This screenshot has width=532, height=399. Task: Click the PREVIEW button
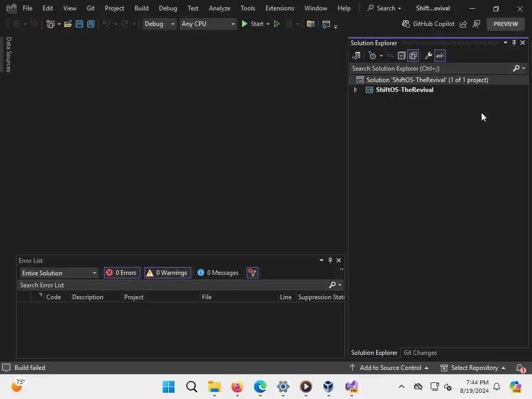(506, 24)
